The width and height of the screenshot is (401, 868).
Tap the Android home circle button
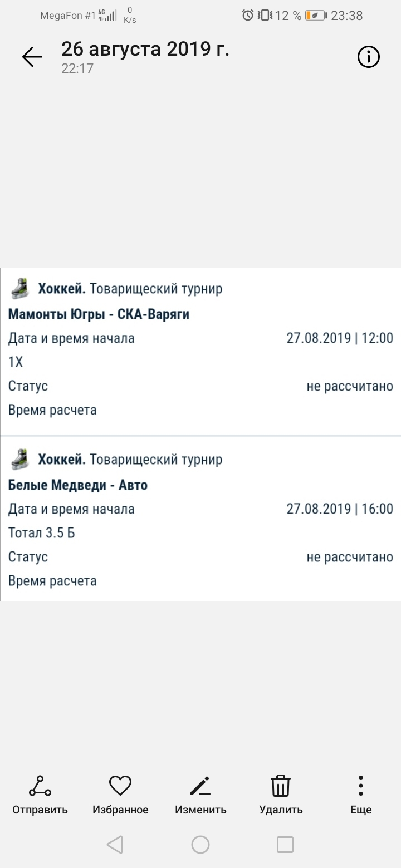[x=200, y=845]
